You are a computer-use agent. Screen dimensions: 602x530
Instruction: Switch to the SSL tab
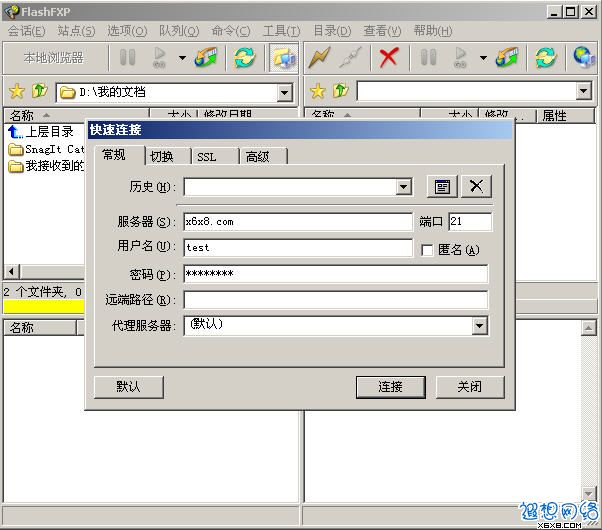[216, 156]
